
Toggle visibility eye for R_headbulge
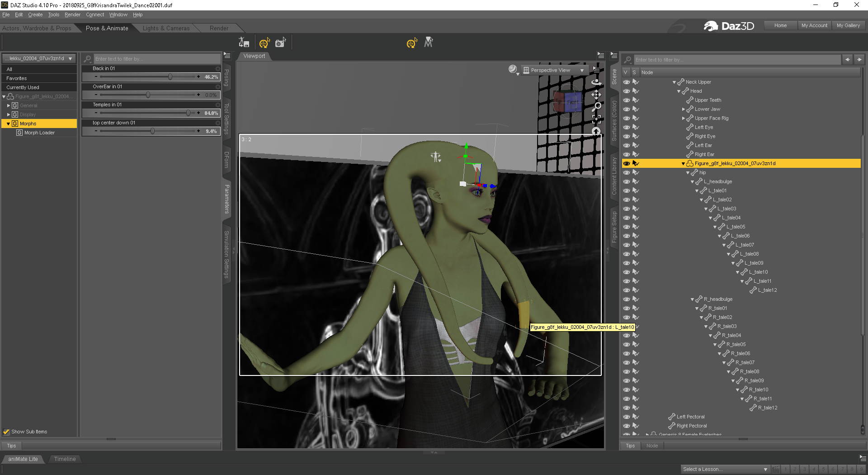[627, 299]
